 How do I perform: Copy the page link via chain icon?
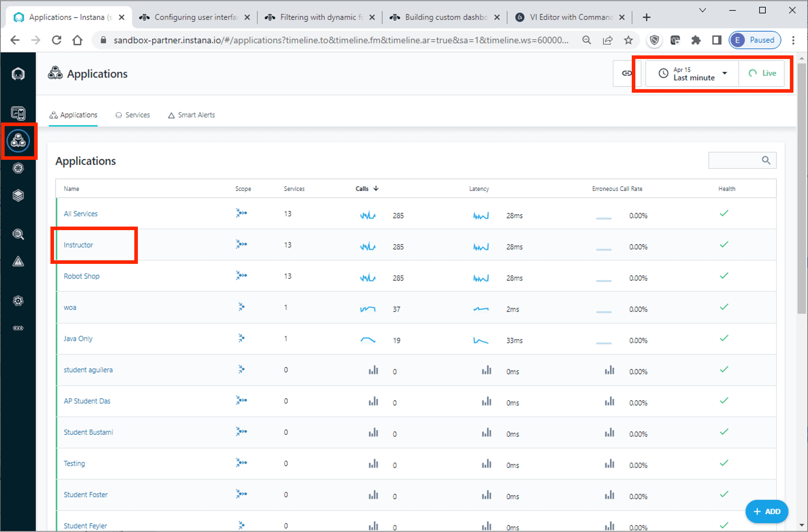pyautogui.click(x=626, y=73)
